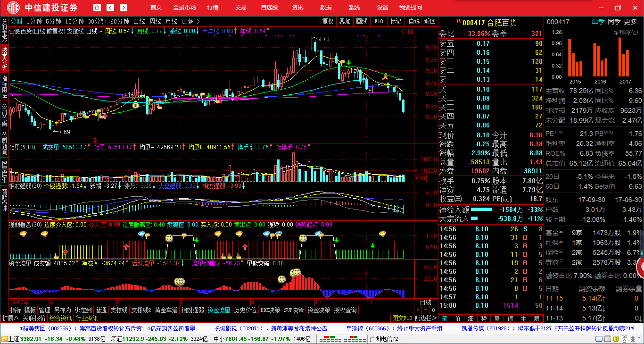This screenshot has width=644, height=344.
Task: Switch to 1分钟 timeframe
Action: pos(34,21)
